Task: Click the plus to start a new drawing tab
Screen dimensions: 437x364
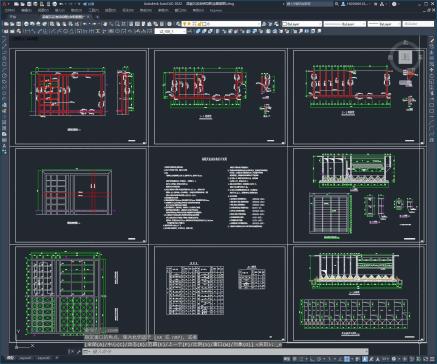Action: tap(97, 16)
